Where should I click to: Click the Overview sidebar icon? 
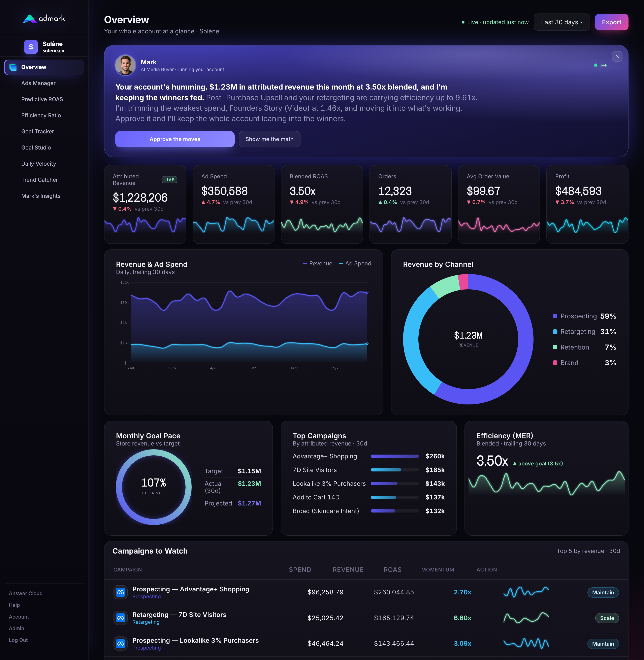pos(13,67)
